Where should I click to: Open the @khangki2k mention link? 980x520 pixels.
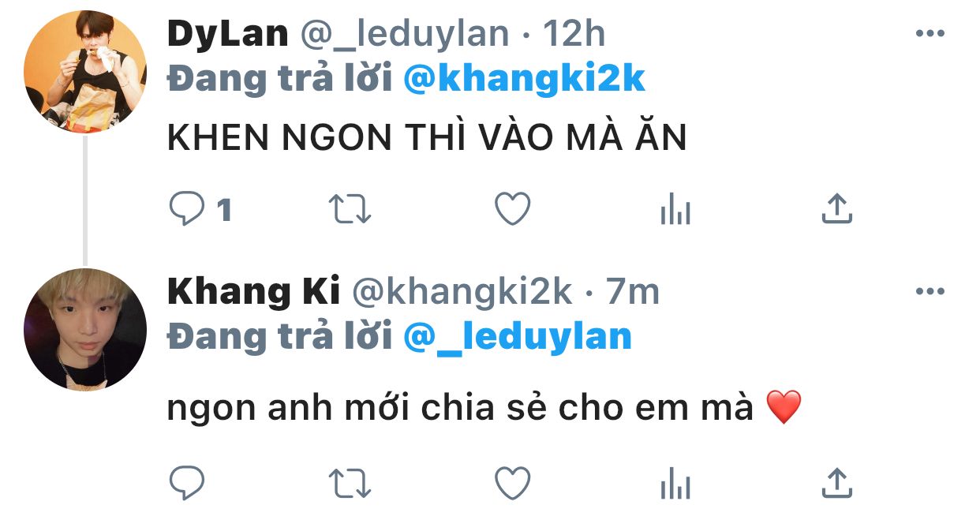pyautogui.click(x=524, y=79)
